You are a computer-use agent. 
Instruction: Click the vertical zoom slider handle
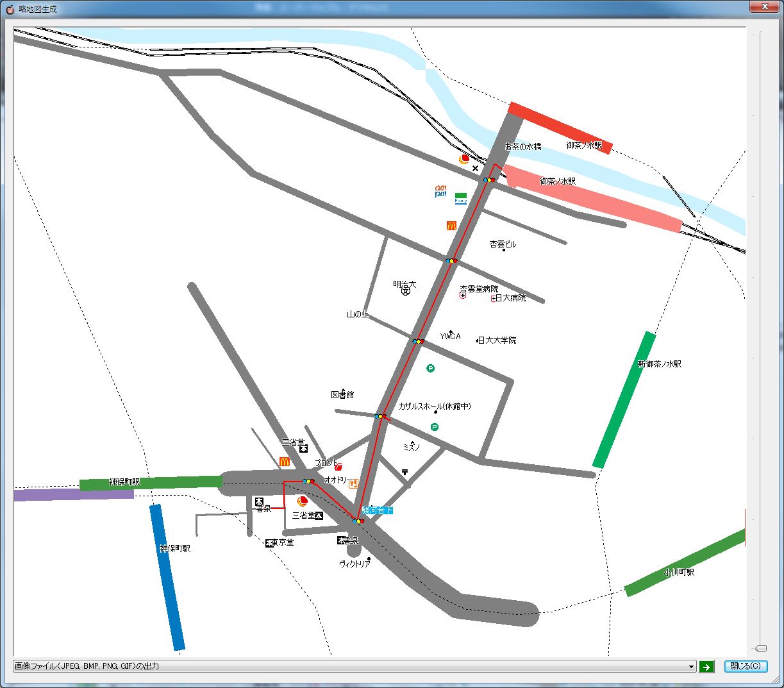point(761,648)
